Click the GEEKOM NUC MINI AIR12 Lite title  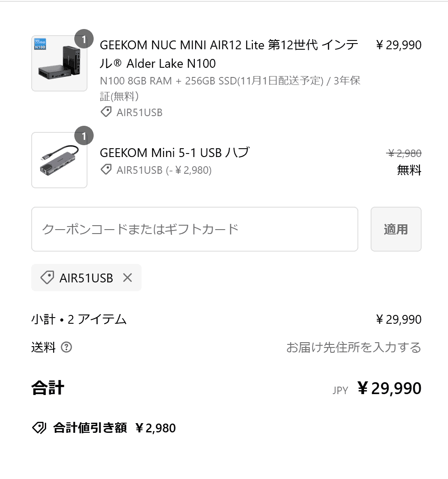point(229,54)
